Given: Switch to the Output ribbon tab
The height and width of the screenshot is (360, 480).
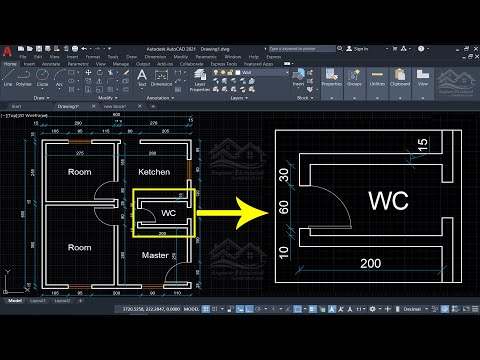Looking at the screenshot, I should tap(143, 64).
